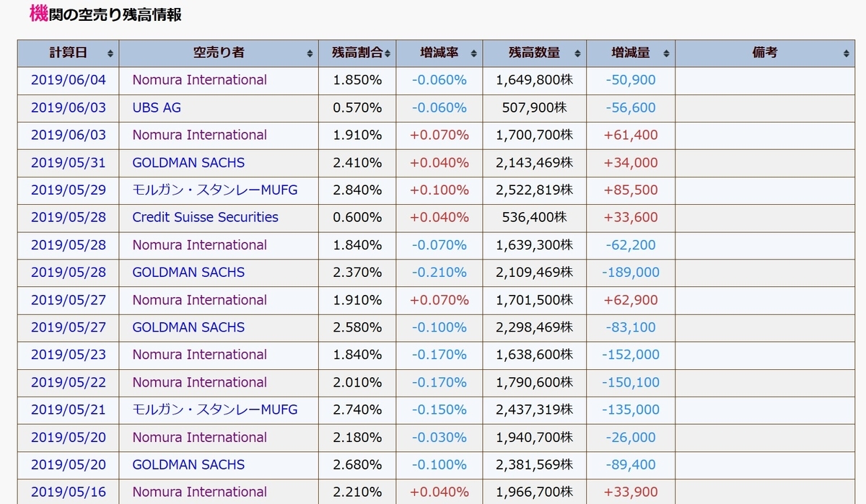The image size is (866, 504).
Task: Open the 2019/06/04 date link
Action: 68,80
